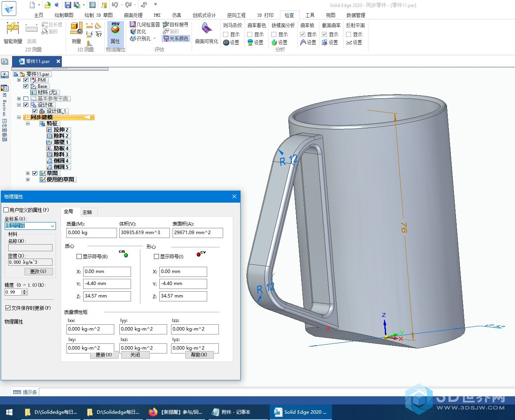Click Recognize Holes (识别孔) command
This screenshot has height=420, width=515.
[140, 38]
